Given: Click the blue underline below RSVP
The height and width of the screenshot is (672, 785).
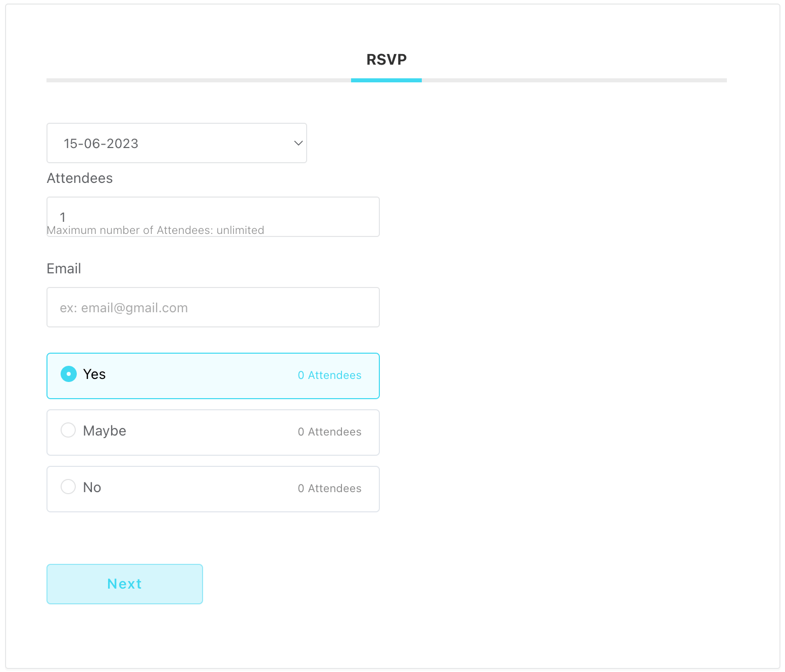Looking at the screenshot, I should 386,80.
